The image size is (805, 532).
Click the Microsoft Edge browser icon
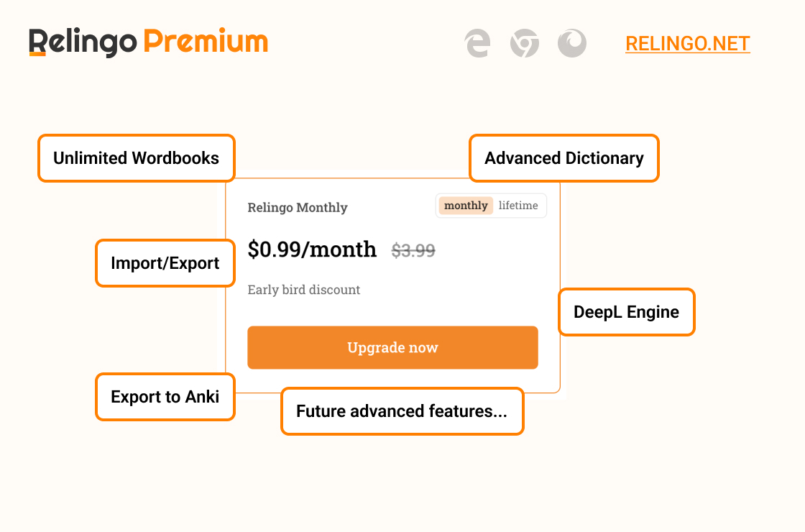point(477,43)
